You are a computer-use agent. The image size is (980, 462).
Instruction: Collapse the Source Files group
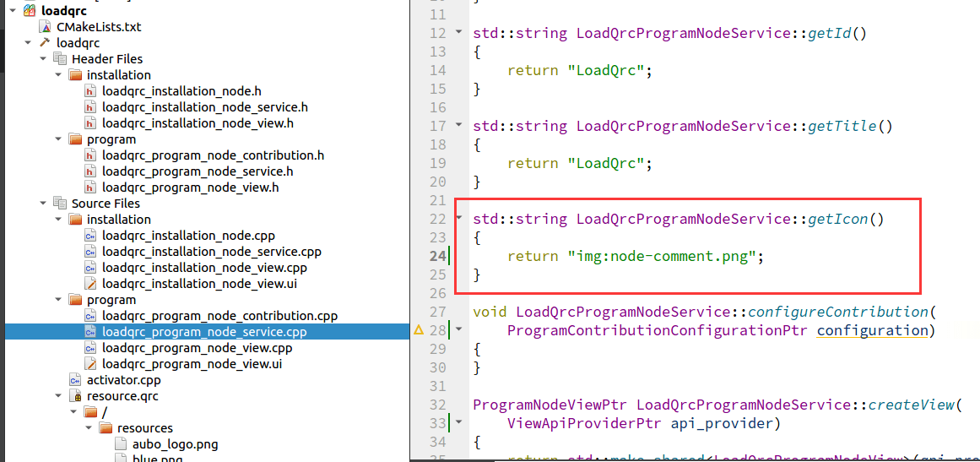(43, 204)
